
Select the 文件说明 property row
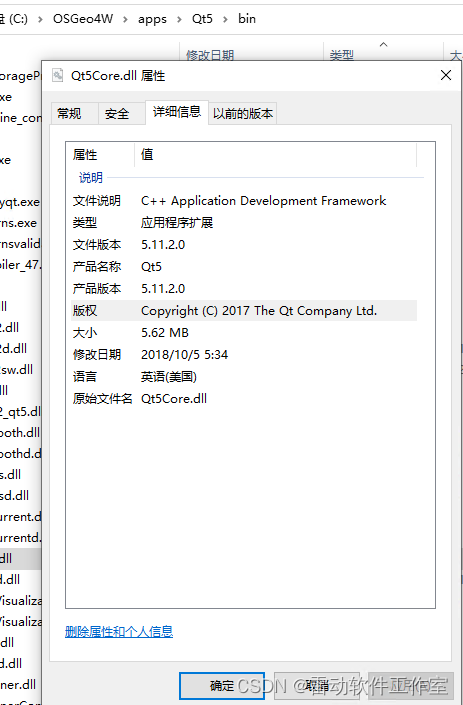(244, 201)
